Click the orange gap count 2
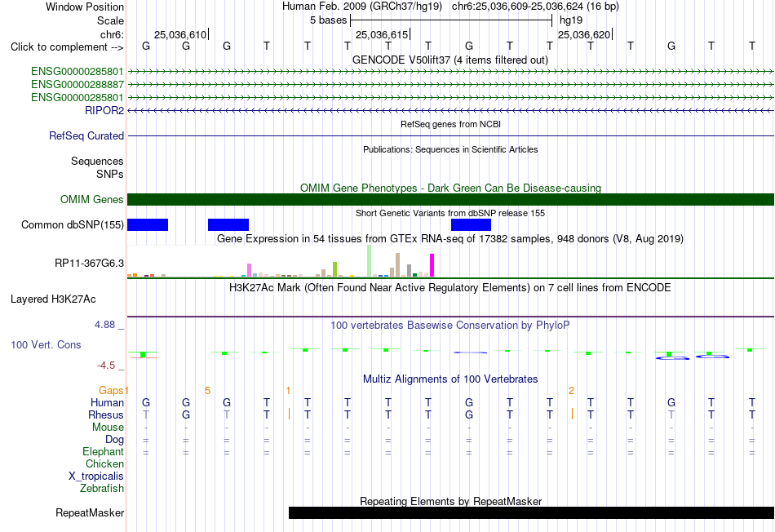The image size is (775, 532). click(571, 391)
